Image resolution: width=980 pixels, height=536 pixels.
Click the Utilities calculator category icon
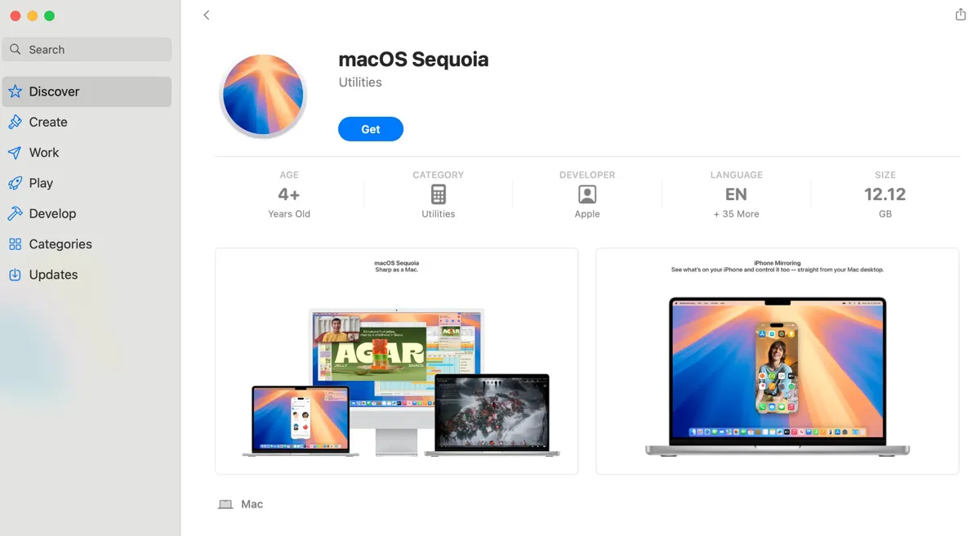coord(439,194)
